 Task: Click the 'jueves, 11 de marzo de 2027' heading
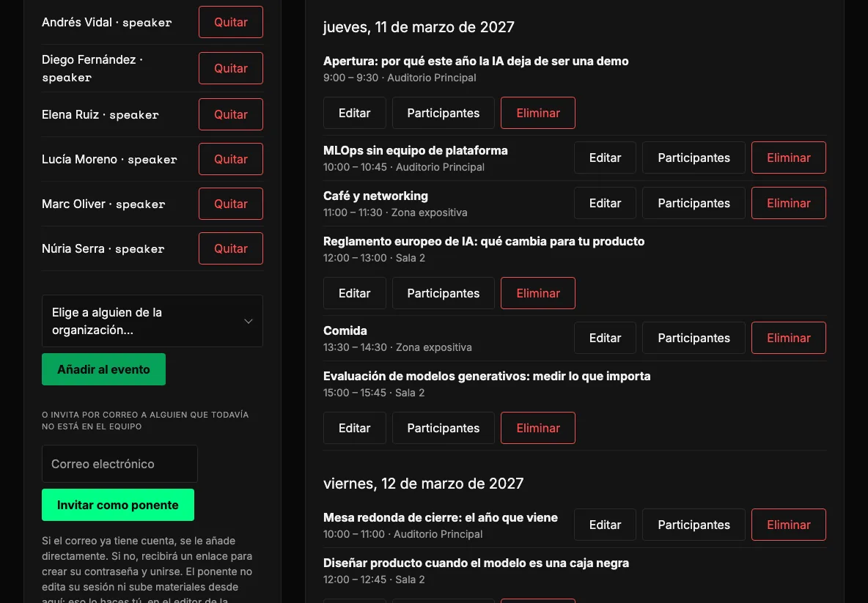[x=419, y=27]
